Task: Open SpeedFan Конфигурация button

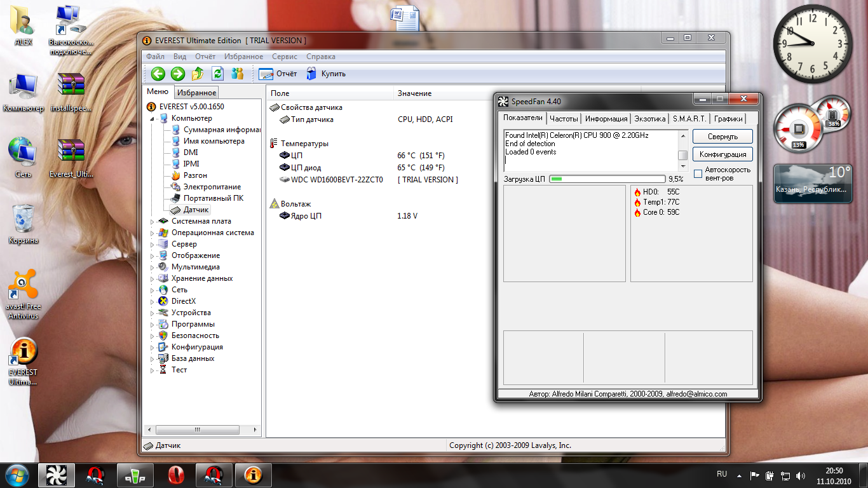Action: pos(722,154)
